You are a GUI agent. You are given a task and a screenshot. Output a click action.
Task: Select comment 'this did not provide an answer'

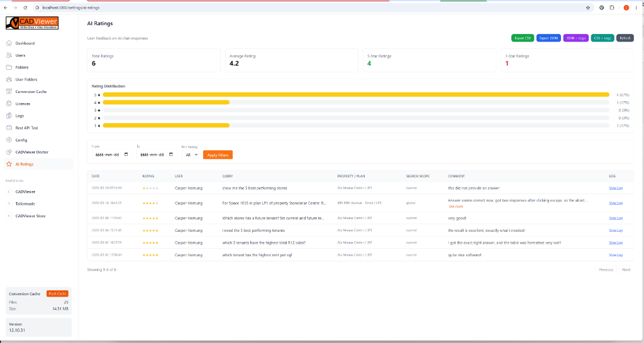click(474, 188)
